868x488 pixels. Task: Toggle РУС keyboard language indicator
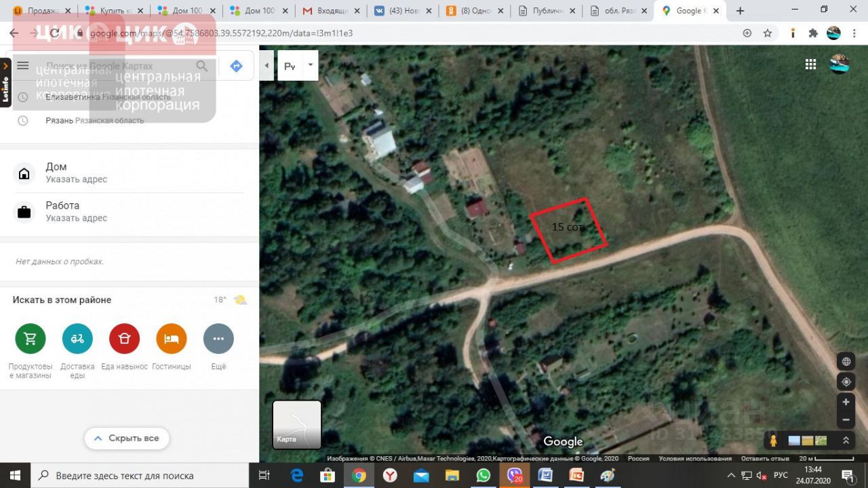coord(781,475)
